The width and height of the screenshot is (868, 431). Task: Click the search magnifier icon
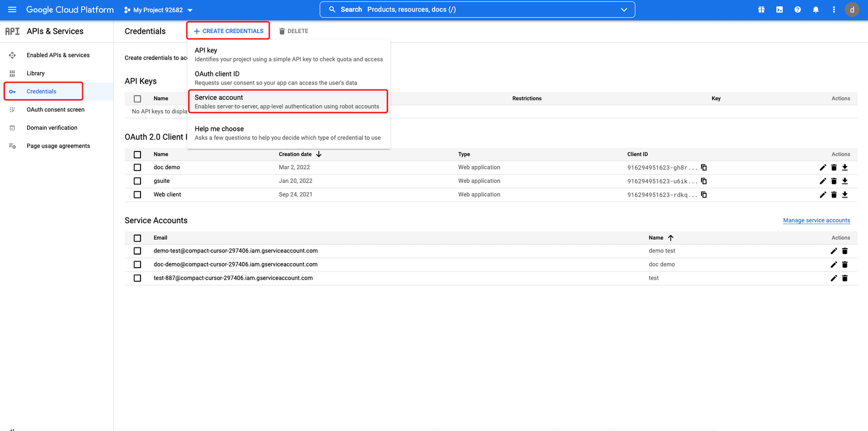point(332,10)
